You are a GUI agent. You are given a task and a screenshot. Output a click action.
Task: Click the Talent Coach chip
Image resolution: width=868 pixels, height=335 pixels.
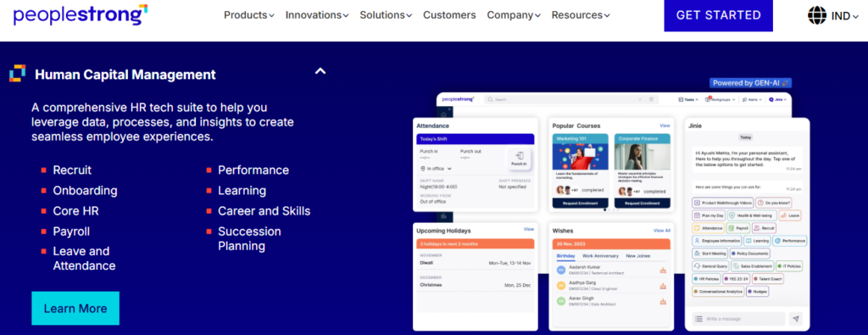click(767, 278)
